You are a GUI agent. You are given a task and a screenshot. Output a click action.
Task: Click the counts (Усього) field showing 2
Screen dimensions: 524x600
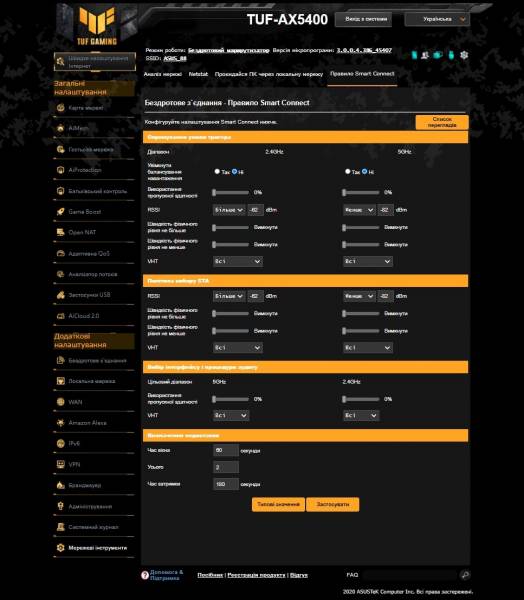pyautogui.click(x=226, y=467)
